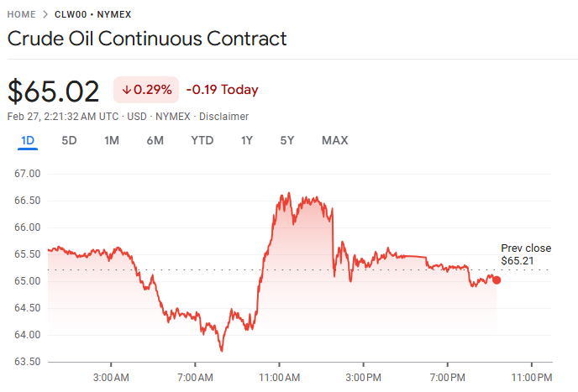Click the 0.29% change percentage text

[x=152, y=90]
